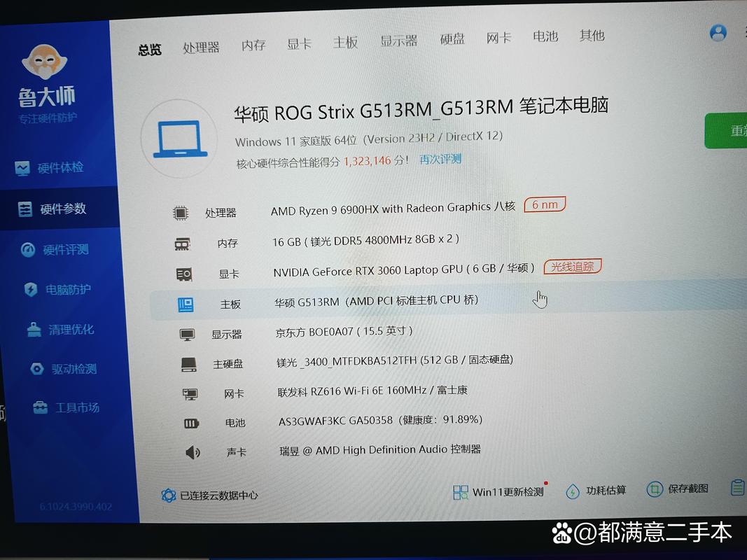Viewport: 747px width, 560px height.
Task: Click the Win11 update windows icon
Action: click(x=460, y=492)
